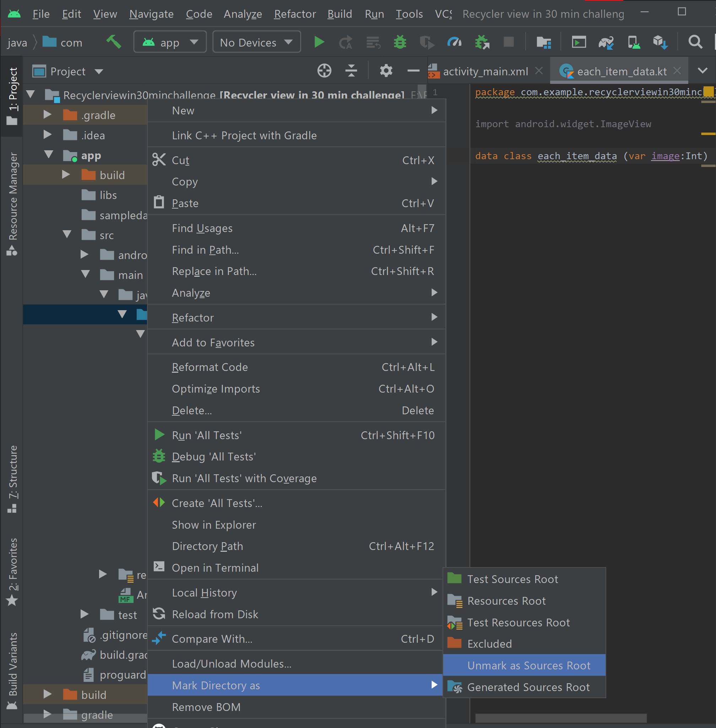Click the Debug app bug icon
Screen dimensions: 716x728
[400, 42]
